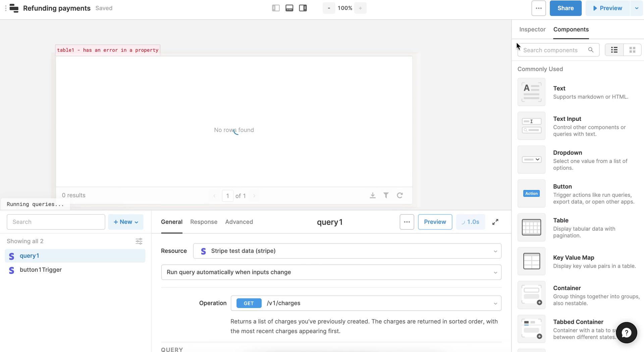Click the 1.0s running query button

coord(471,222)
